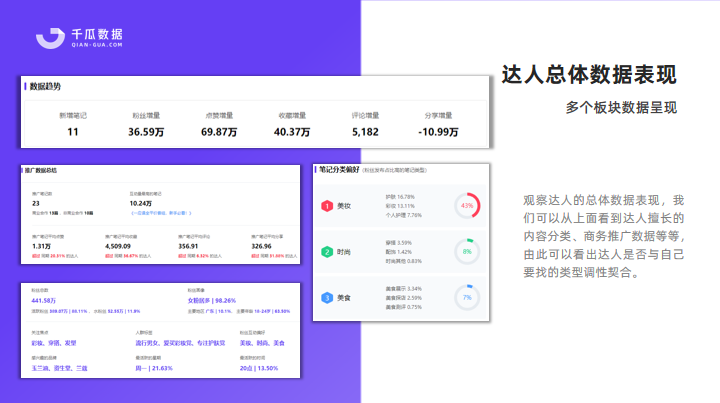Select the 分享增量 -10.99万 metric

[438, 131]
